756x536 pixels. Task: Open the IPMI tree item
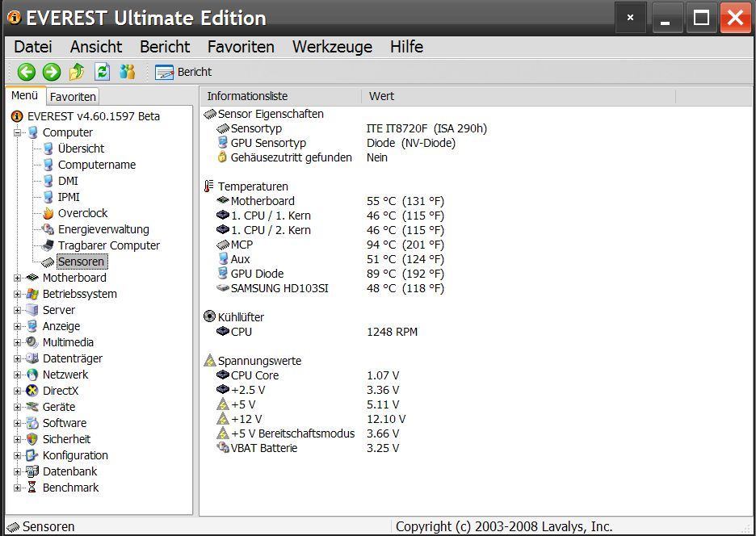[69, 197]
